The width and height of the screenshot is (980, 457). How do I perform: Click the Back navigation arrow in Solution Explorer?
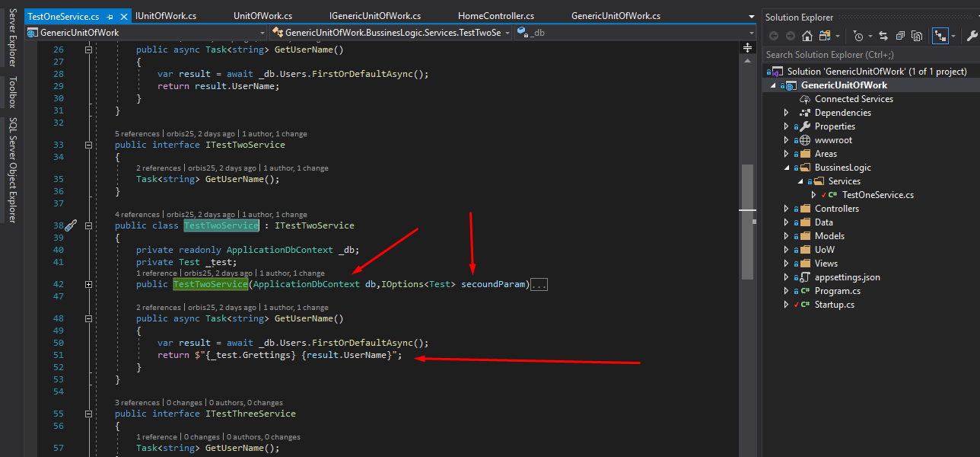click(773, 35)
